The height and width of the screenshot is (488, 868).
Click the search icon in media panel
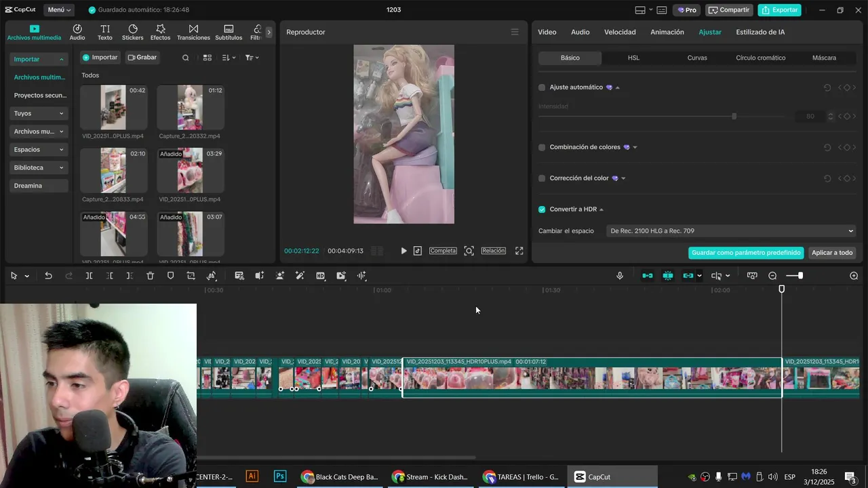(186, 58)
